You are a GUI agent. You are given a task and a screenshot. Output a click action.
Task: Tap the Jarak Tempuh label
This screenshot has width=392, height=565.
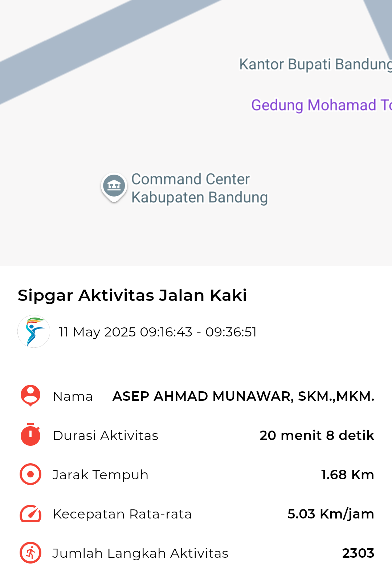(101, 475)
